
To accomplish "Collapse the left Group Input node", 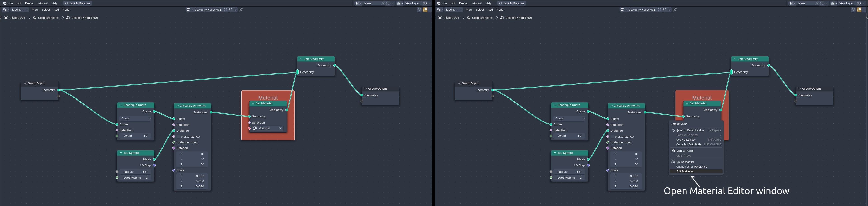I will point(25,84).
